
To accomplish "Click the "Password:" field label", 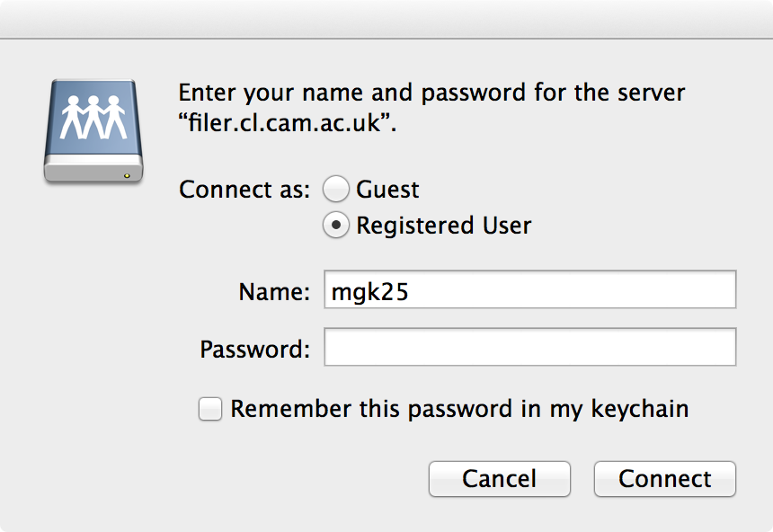I will pyautogui.click(x=254, y=349).
